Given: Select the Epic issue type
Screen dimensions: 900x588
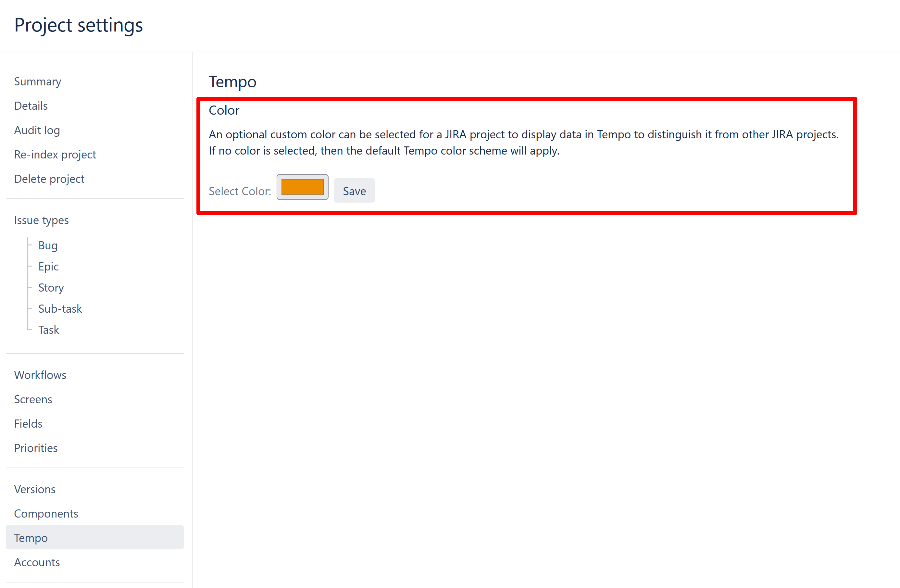Looking at the screenshot, I should pos(48,266).
